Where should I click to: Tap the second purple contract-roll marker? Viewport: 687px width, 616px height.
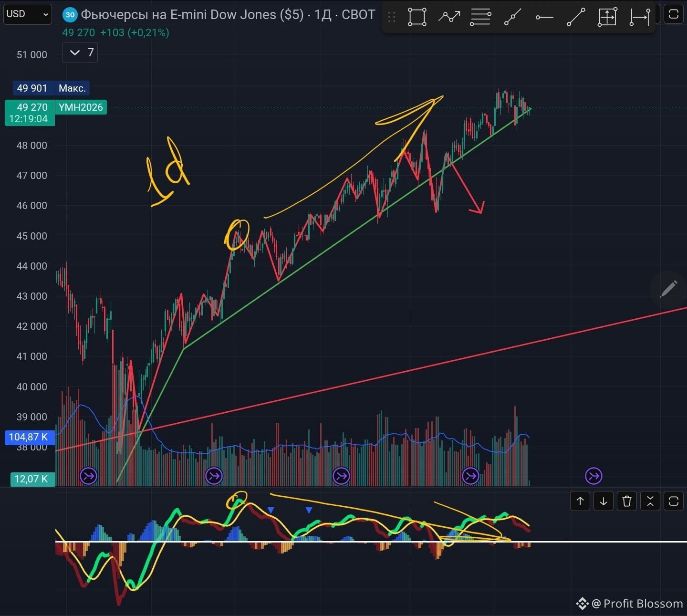click(214, 476)
